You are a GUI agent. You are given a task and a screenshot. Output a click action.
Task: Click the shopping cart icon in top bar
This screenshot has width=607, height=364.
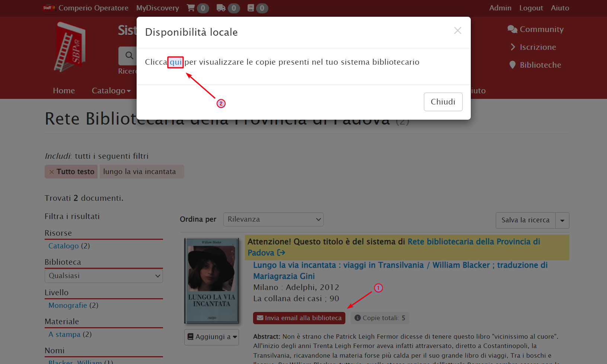click(x=191, y=8)
